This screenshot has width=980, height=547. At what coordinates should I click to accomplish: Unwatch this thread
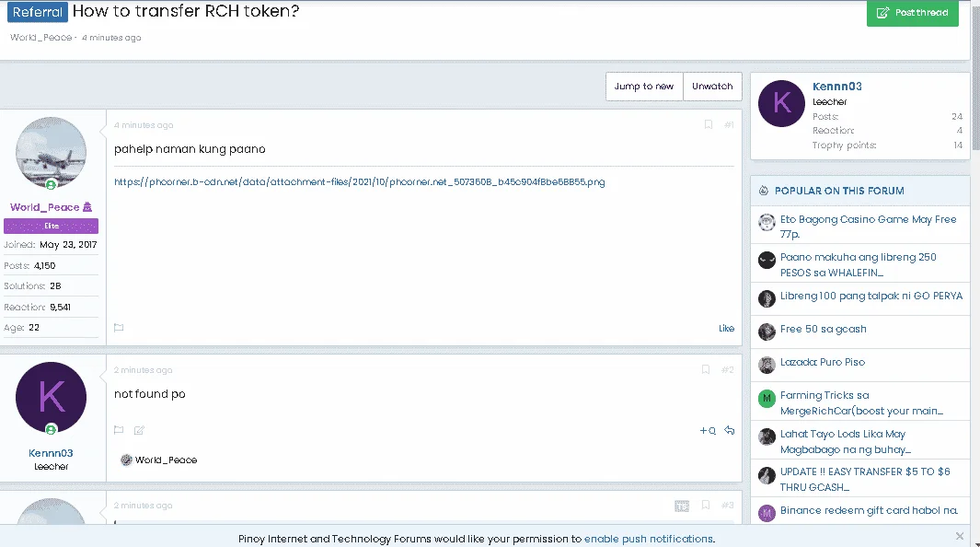[x=712, y=87]
